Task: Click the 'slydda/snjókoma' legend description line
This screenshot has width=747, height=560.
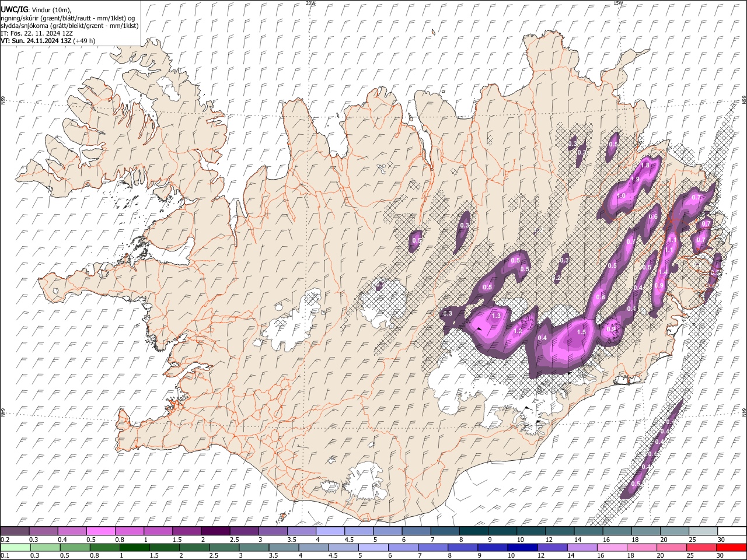Action: tap(69, 26)
